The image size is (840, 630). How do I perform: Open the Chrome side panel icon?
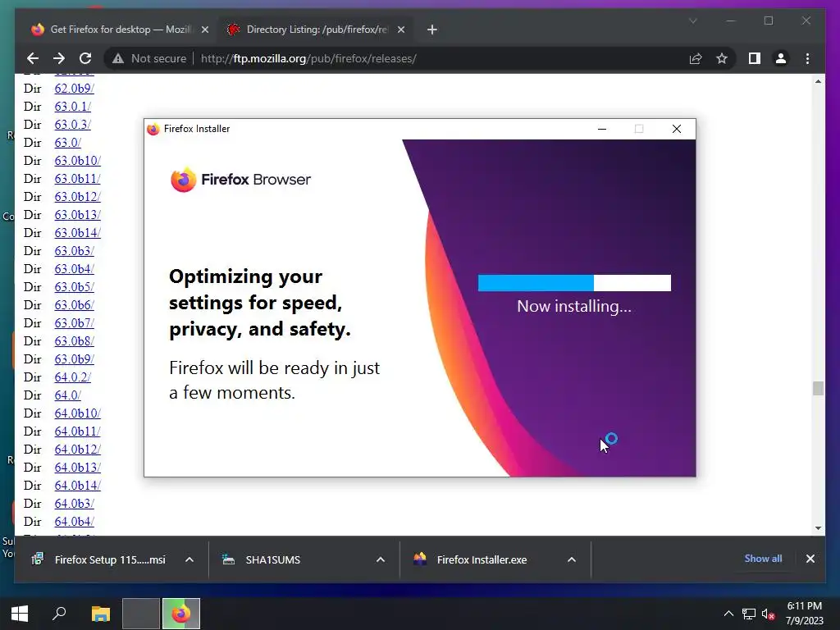click(755, 58)
